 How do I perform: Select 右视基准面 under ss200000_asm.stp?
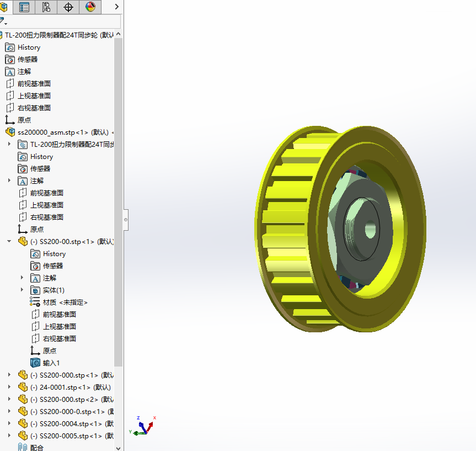click(x=41, y=217)
